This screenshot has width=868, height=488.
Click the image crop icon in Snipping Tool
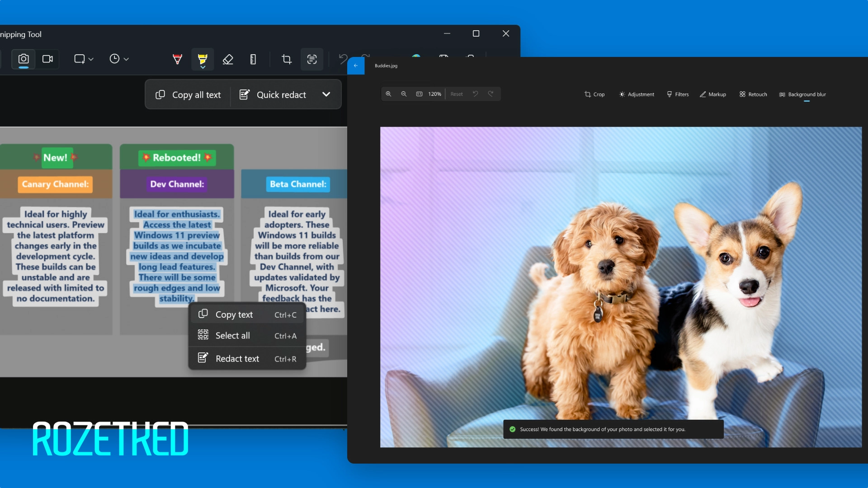(287, 59)
